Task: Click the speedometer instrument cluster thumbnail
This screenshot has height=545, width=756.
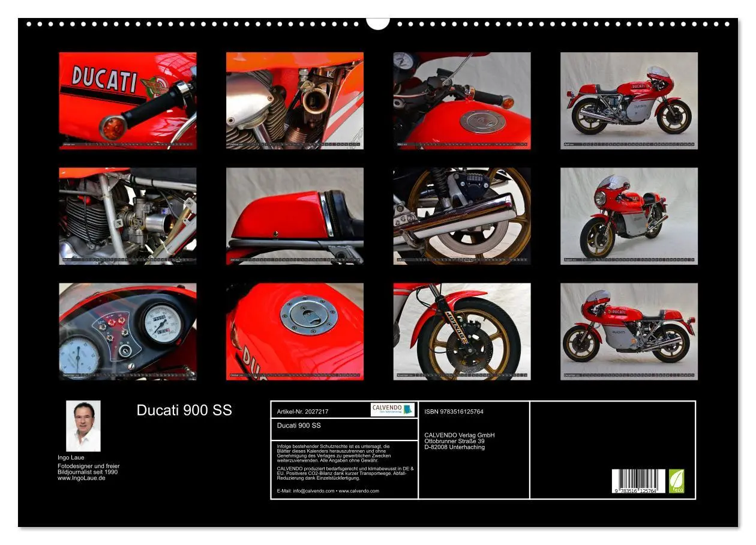Action: [128, 331]
